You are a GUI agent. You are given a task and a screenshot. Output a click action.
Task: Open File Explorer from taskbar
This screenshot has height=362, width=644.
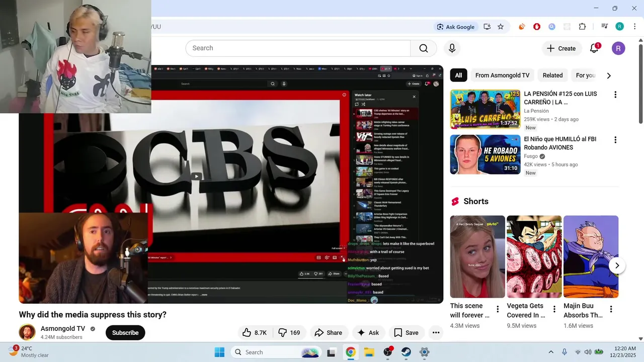click(x=369, y=352)
